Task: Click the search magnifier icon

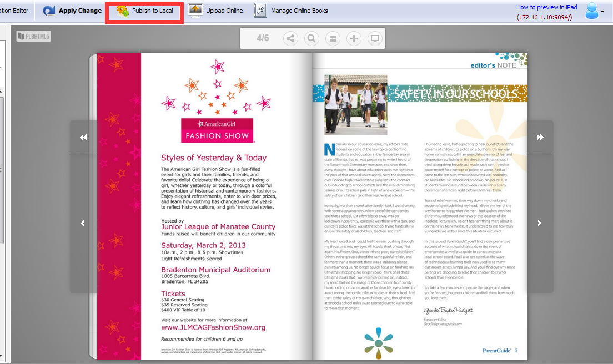Action: coord(311,38)
